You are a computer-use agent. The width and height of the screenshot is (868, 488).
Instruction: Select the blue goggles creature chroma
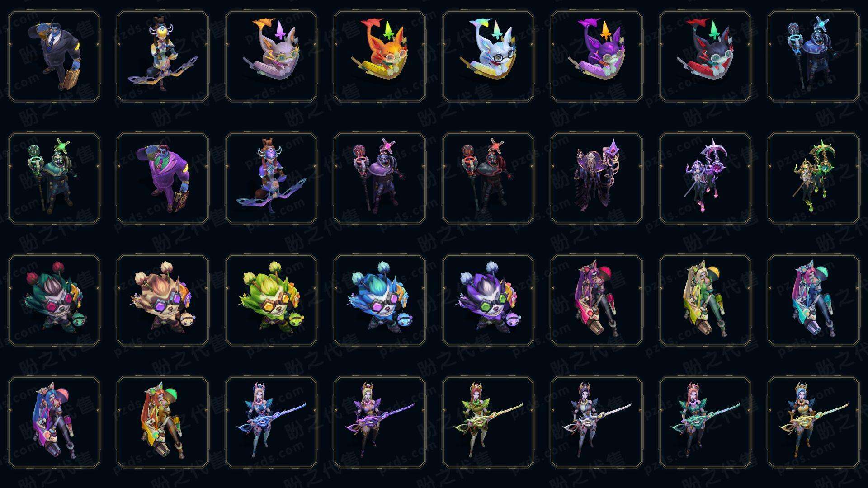[380, 300]
